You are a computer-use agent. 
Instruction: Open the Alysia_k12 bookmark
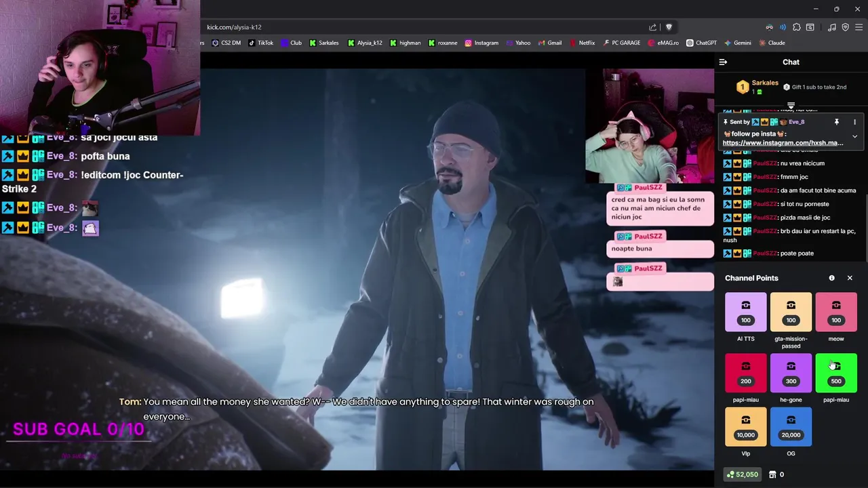(366, 43)
